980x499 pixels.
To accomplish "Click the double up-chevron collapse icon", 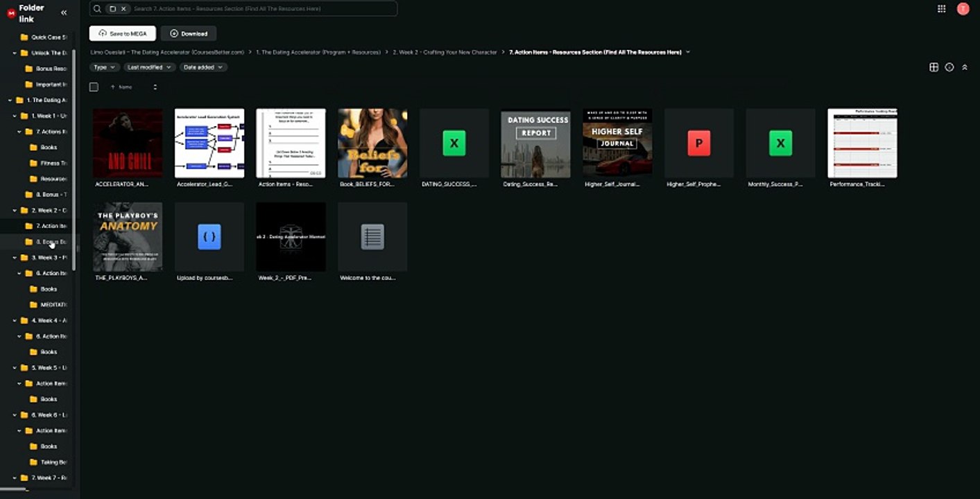I will (964, 67).
